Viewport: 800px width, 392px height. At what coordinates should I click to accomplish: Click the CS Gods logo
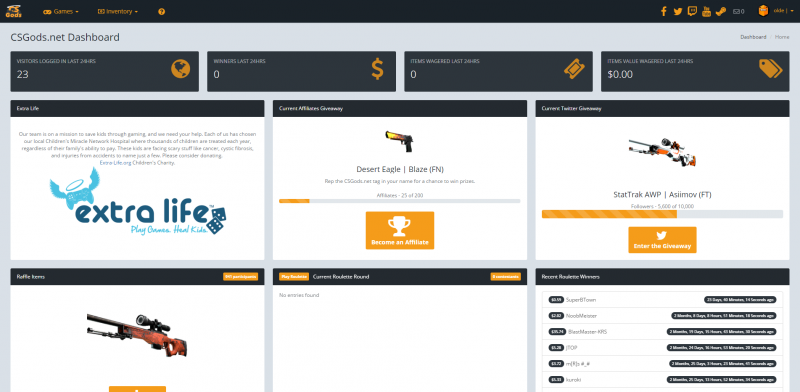[13, 11]
